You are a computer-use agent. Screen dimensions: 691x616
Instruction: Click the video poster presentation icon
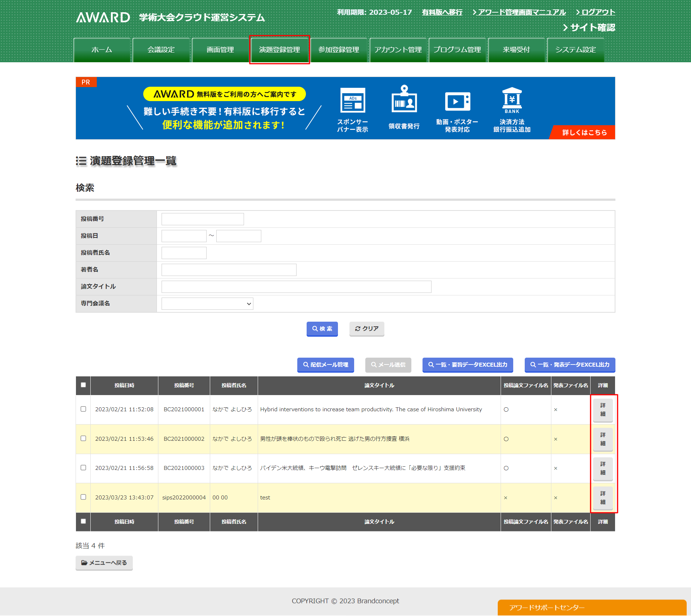[x=457, y=101]
